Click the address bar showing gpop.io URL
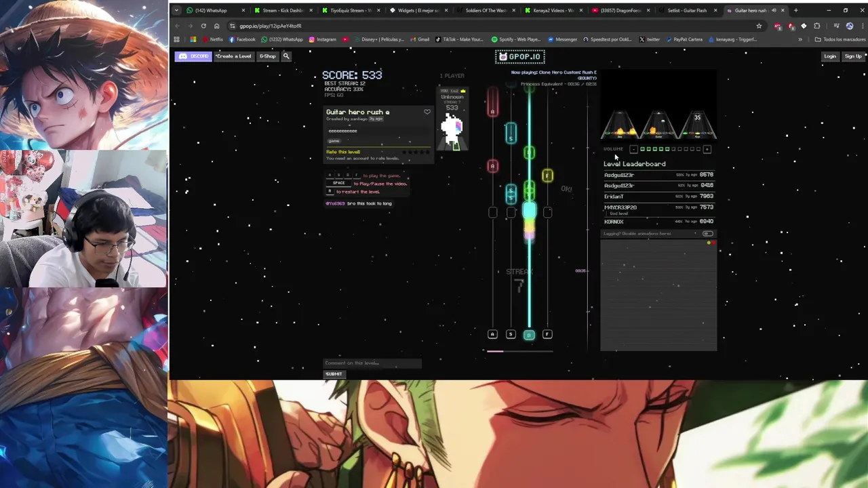This screenshot has width=868, height=488. pos(495,26)
